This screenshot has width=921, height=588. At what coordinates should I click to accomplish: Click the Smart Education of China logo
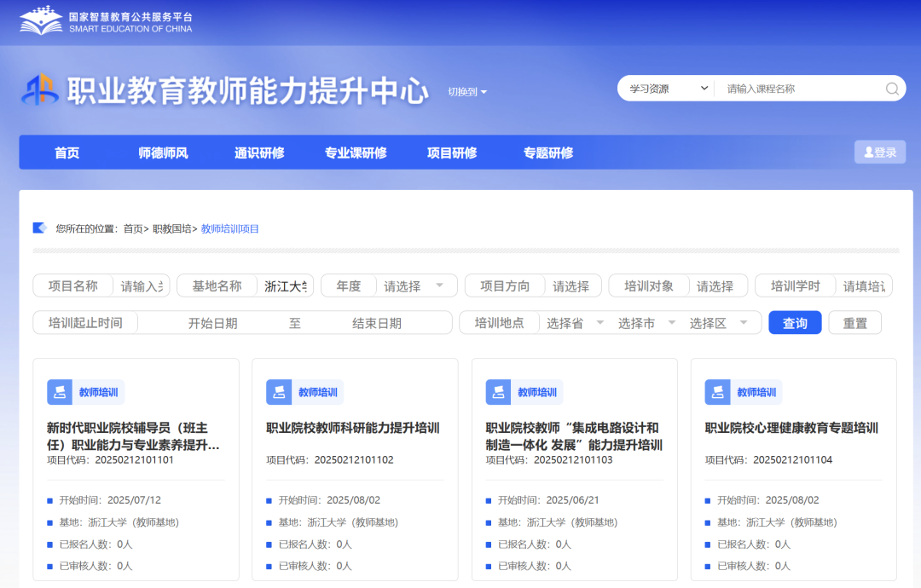point(41,20)
